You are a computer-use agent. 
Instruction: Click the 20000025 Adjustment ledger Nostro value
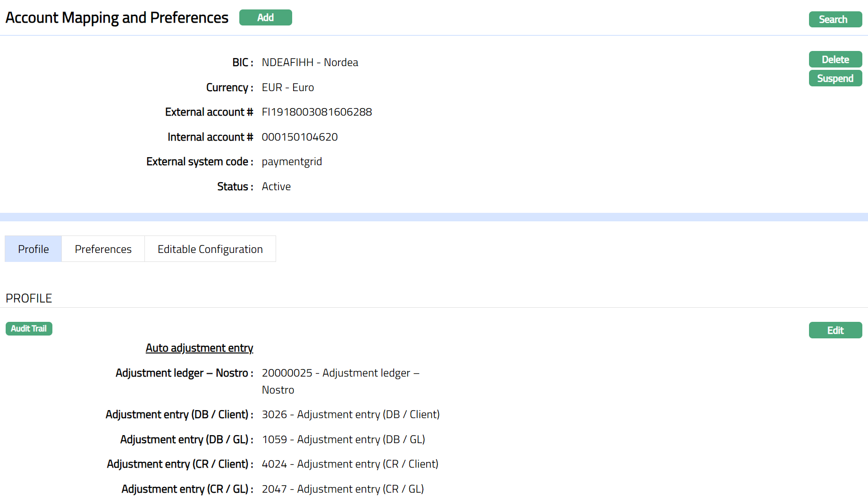click(340, 373)
